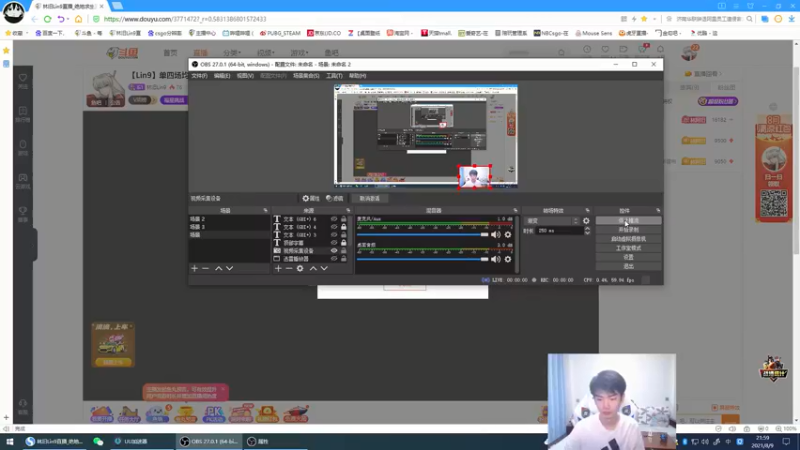Open WeChat from the Windows taskbar
The image size is (800, 450).
coord(98,441)
